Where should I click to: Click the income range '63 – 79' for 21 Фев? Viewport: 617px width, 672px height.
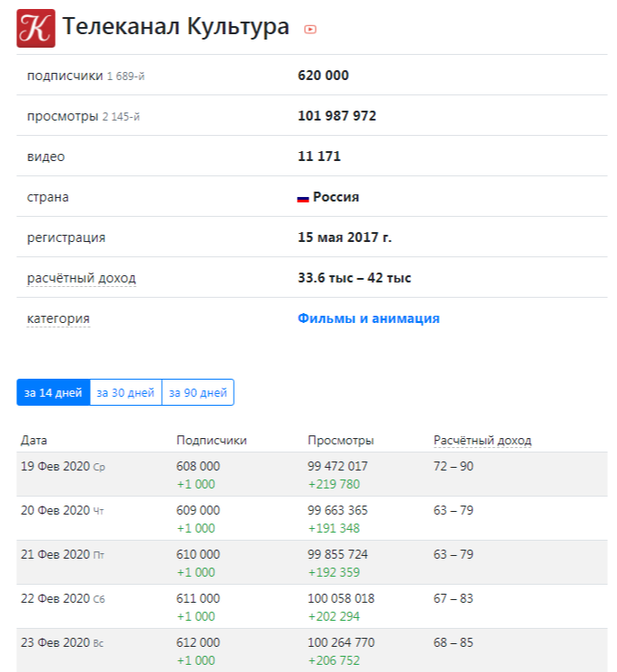coord(453,554)
